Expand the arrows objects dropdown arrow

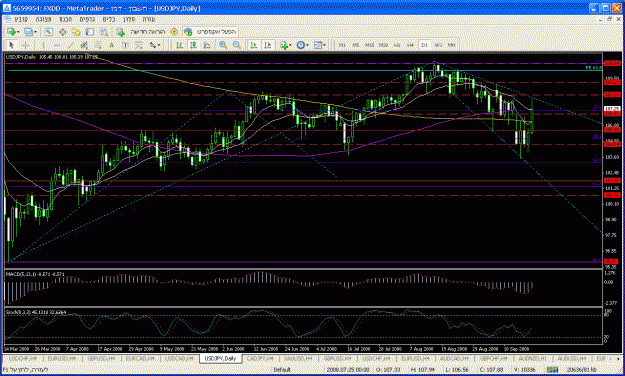[x=159, y=45]
